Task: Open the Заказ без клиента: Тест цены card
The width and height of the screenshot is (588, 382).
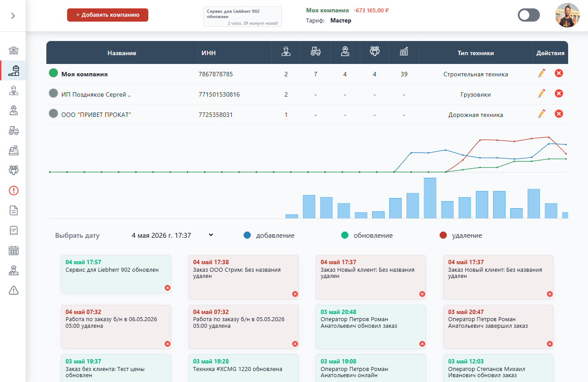Action: 116,368
